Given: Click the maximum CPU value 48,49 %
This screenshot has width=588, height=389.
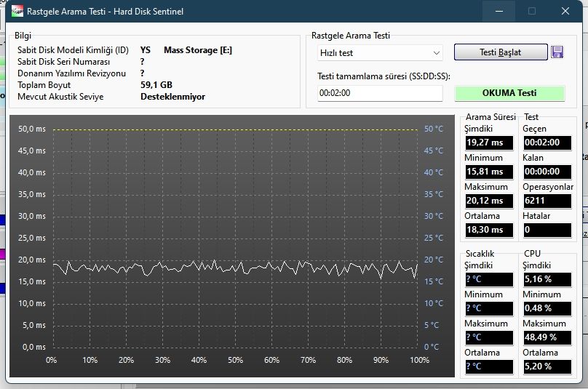Looking at the screenshot, I should pyautogui.click(x=547, y=337).
